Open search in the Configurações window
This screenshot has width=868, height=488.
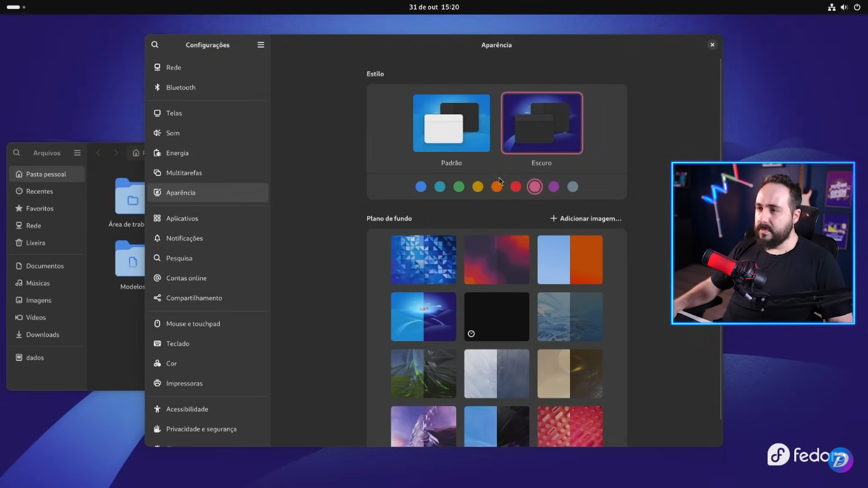click(155, 44)
